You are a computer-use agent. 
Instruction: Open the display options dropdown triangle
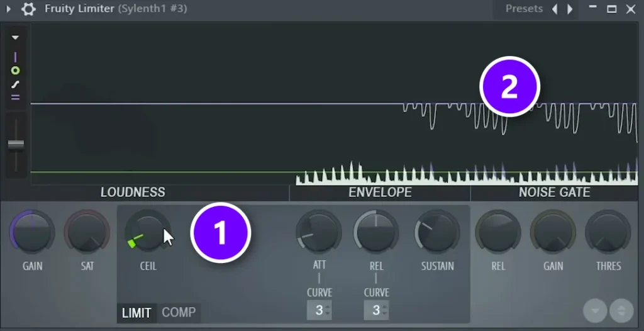(x=15, y=38)
